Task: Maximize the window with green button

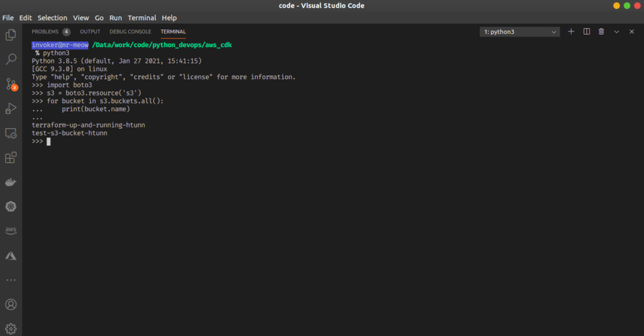Action: pyautogui.click(x=627, y=6)
